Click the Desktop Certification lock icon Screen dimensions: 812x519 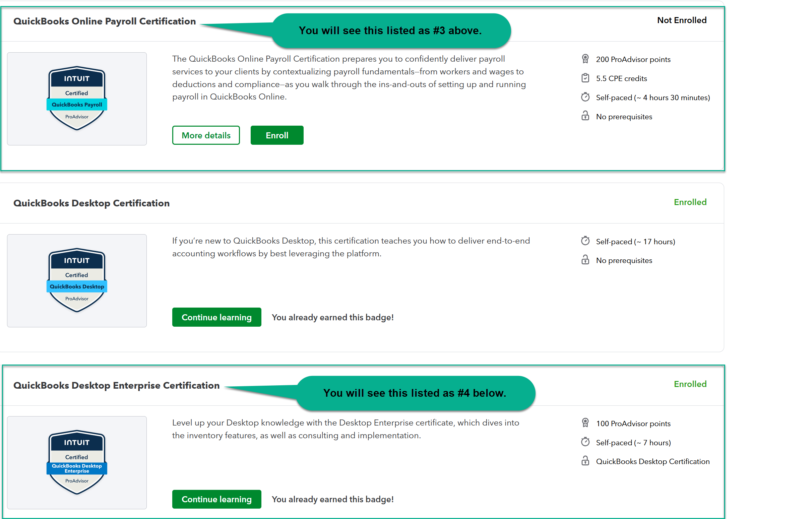pyautogui.click(x=585, y=260)
